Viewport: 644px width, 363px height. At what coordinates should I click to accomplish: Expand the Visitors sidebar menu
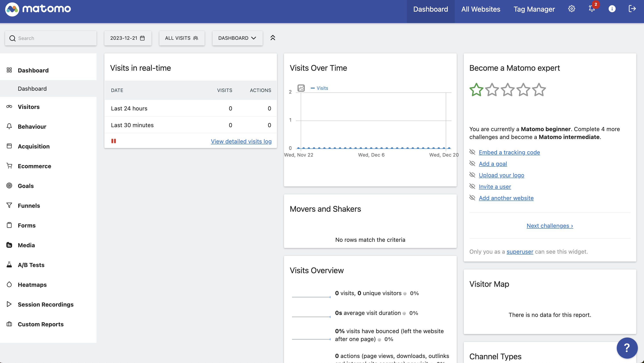tap(48, 107)
